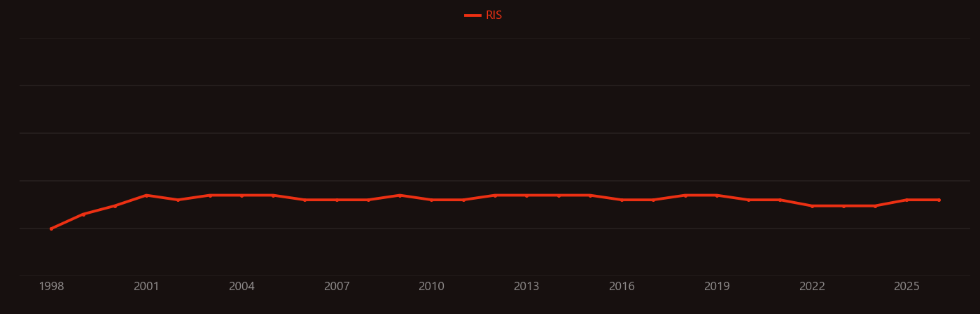Click the 2022 x-axis label

point(812,287)
